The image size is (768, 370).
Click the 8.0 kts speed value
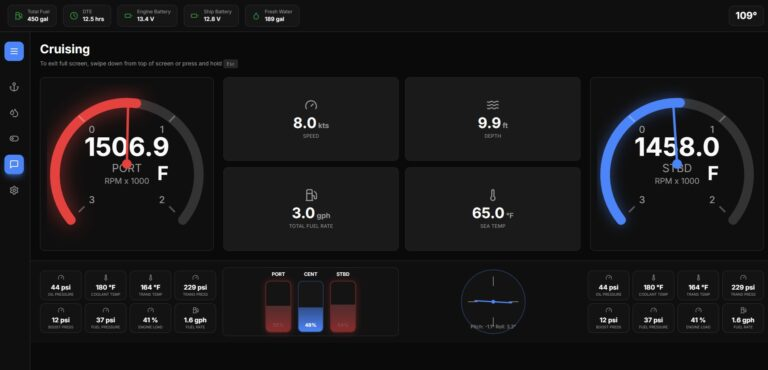[x=311, y=123]
